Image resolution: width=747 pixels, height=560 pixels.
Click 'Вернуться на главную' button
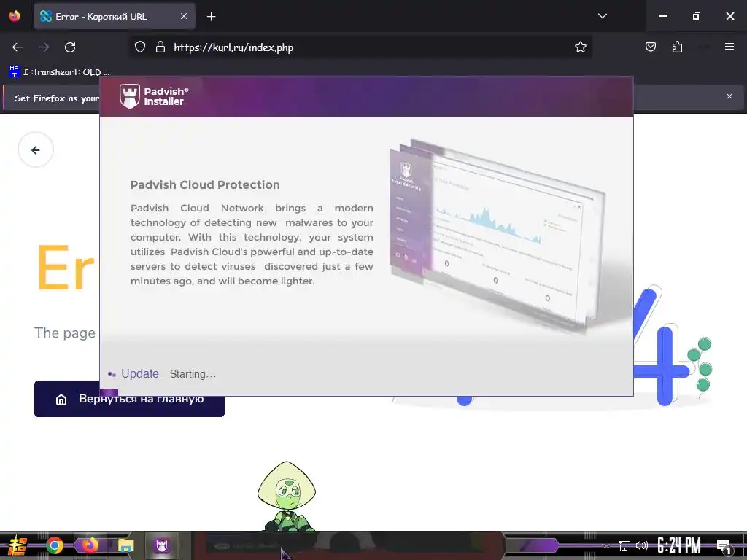129,399
